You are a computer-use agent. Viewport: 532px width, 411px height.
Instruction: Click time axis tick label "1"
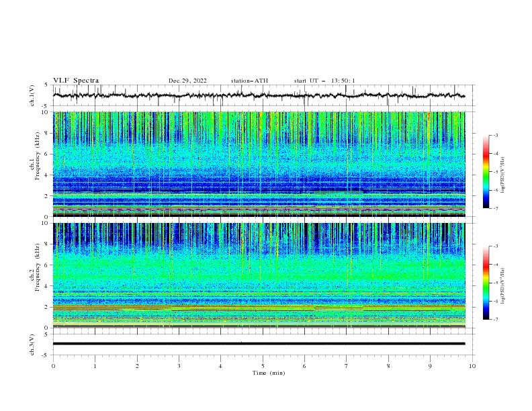point(95,366)
